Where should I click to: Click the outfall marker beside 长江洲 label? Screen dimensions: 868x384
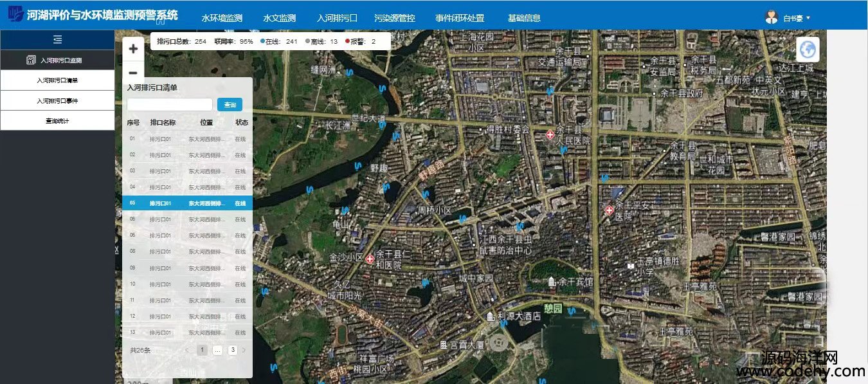coord(382,126)
